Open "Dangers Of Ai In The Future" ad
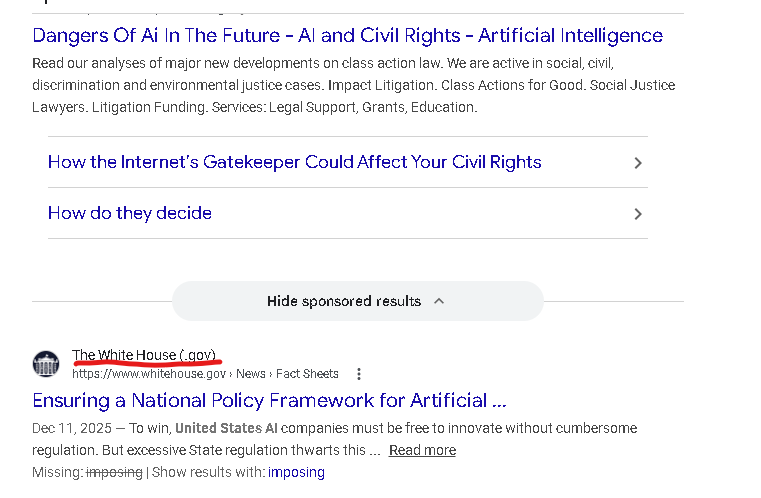The width and height of the screenshot is (761, 498). (347, 36)
